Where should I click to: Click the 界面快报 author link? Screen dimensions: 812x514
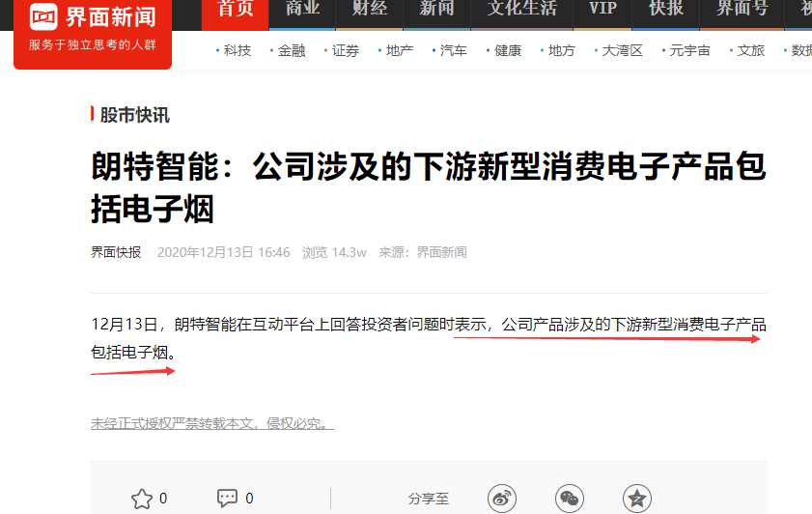116,252
